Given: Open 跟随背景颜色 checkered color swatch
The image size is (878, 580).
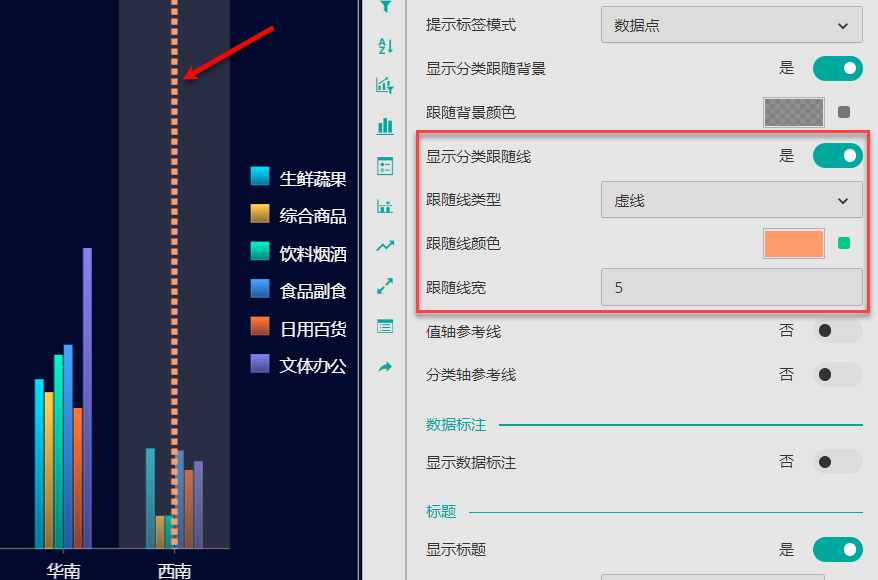Looking at the screenshot, I should [793, 112].
